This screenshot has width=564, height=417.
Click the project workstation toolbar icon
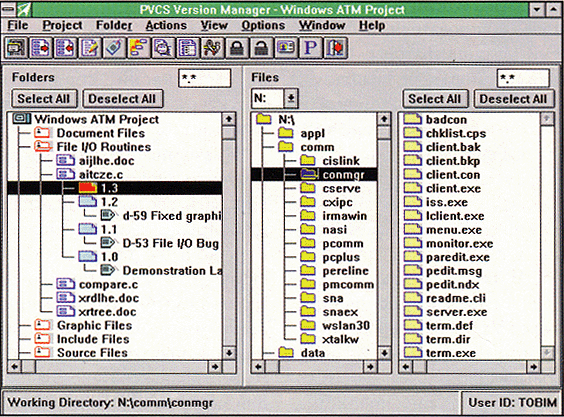pos(16,48)
